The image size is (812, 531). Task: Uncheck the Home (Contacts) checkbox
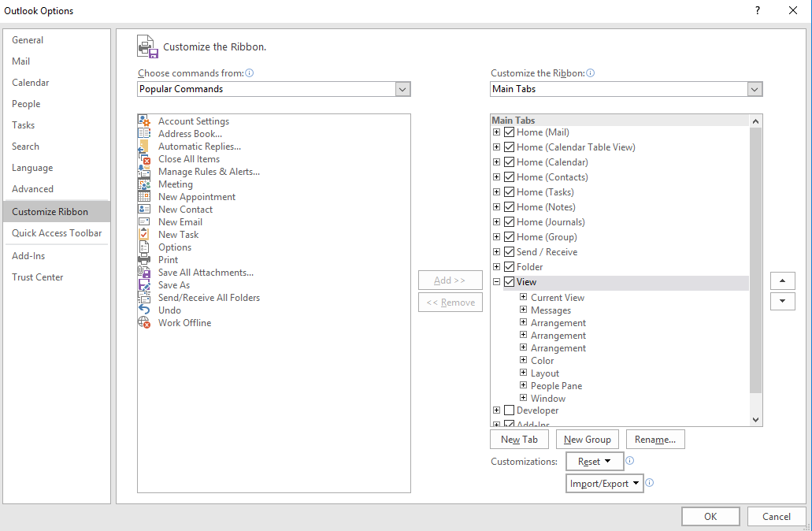pos(509,177)
